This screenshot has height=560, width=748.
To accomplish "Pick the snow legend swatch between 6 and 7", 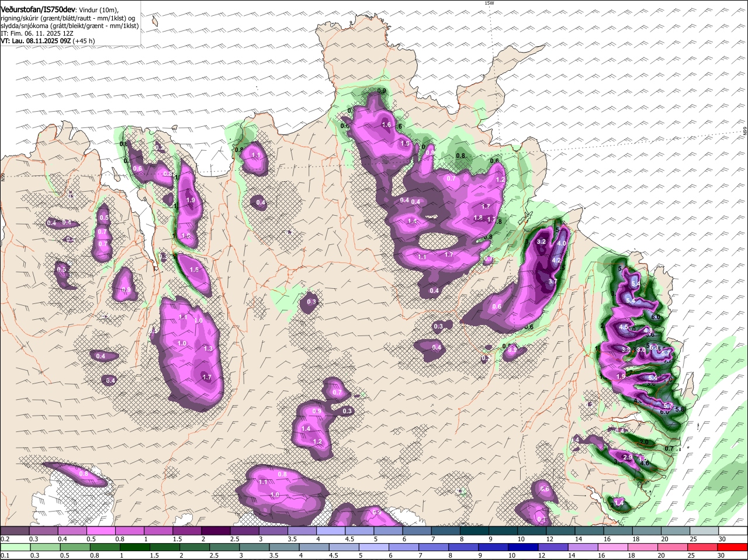I will tap(417, 530).
